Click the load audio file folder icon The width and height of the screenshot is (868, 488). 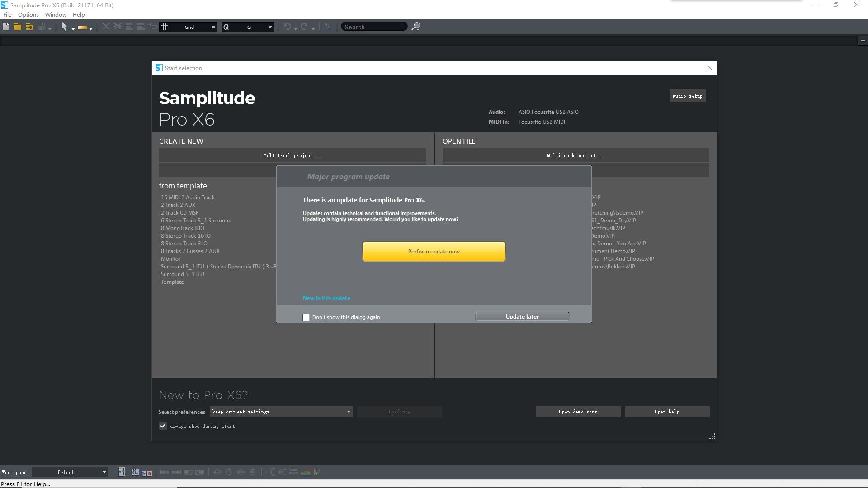point(29,27)
